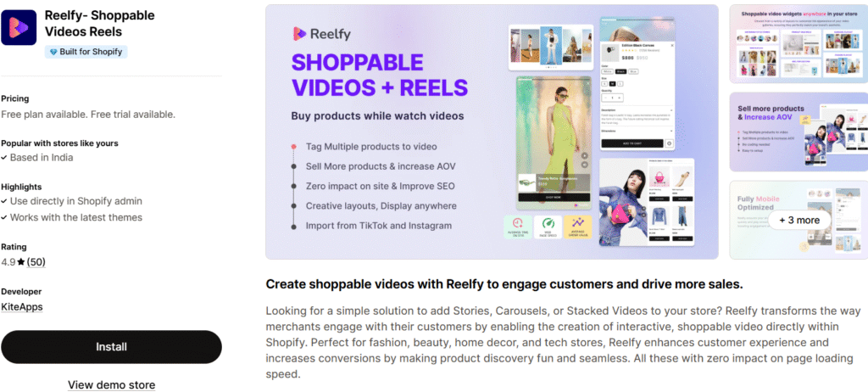Click the Built for Shopify diamond badge
Viewport: 868px width, 392px height.
(86, 52)
